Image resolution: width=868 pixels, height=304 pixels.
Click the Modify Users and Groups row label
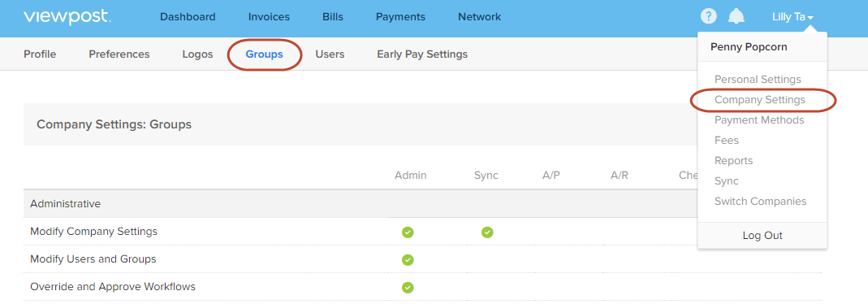(x=93, y=259)
